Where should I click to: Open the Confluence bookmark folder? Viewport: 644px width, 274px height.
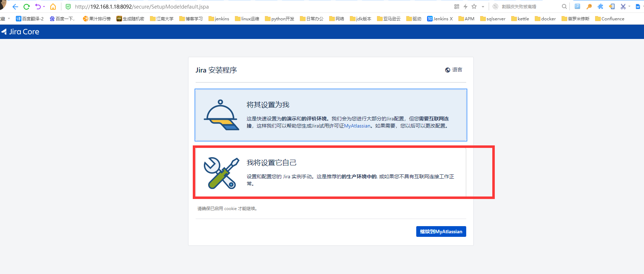tap(610, 19)
